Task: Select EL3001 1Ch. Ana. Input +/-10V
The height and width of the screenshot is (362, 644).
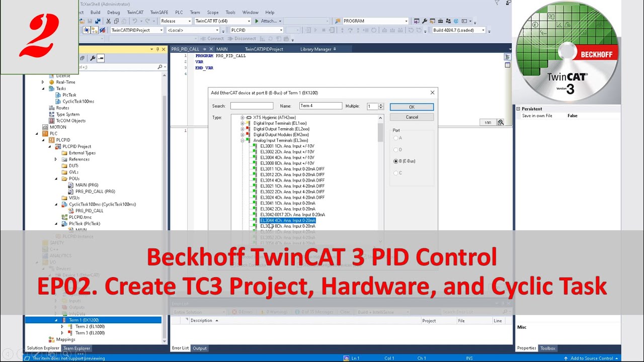Action: [287, 146]
